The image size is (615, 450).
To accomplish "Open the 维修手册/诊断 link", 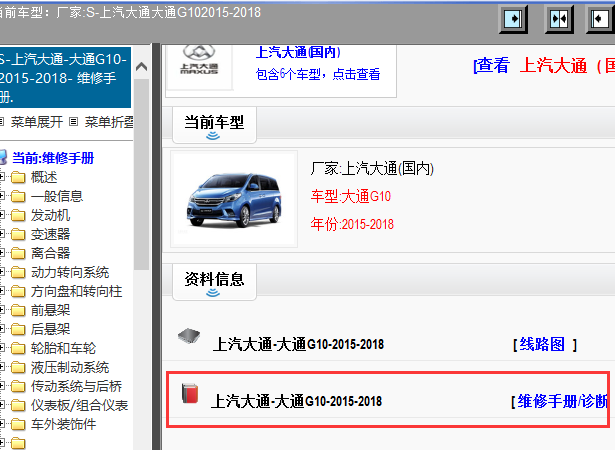I will [x=563, y=401].
